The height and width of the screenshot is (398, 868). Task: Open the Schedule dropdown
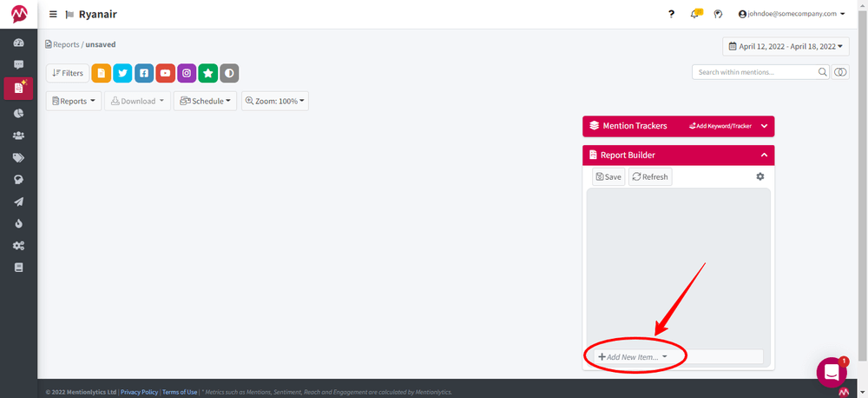tap(206, 101)
